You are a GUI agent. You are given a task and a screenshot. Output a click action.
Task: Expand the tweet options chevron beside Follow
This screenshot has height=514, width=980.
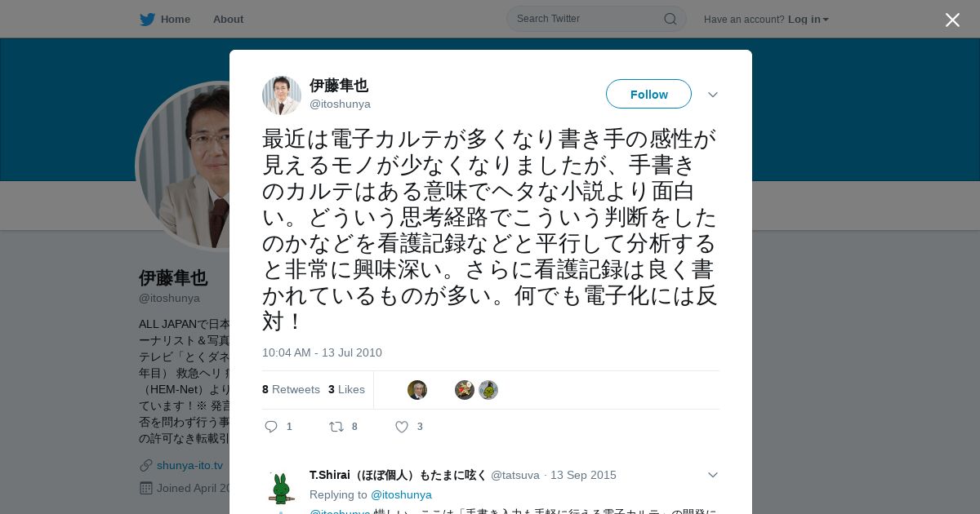point(713,95)
